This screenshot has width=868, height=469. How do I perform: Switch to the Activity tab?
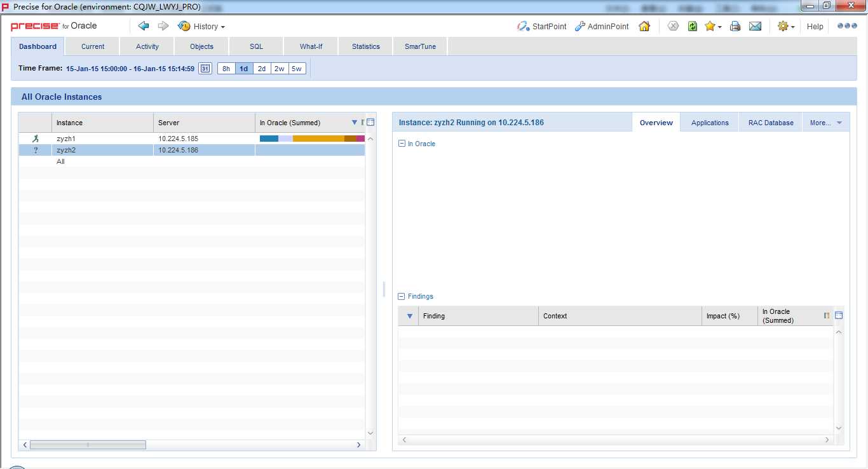[x=147, y=46]
